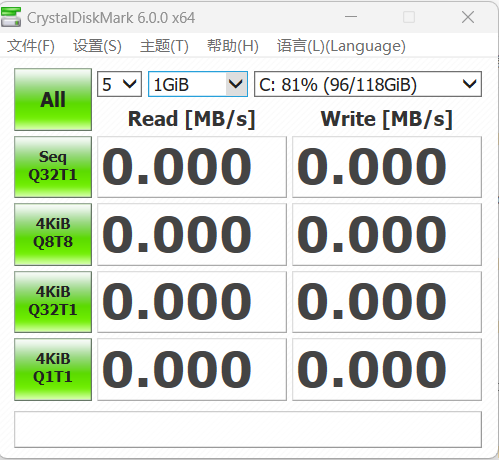Click the 4KiB Q1T1 read result value
This screenshot has height=460, width=499.
tap(192, 369)
